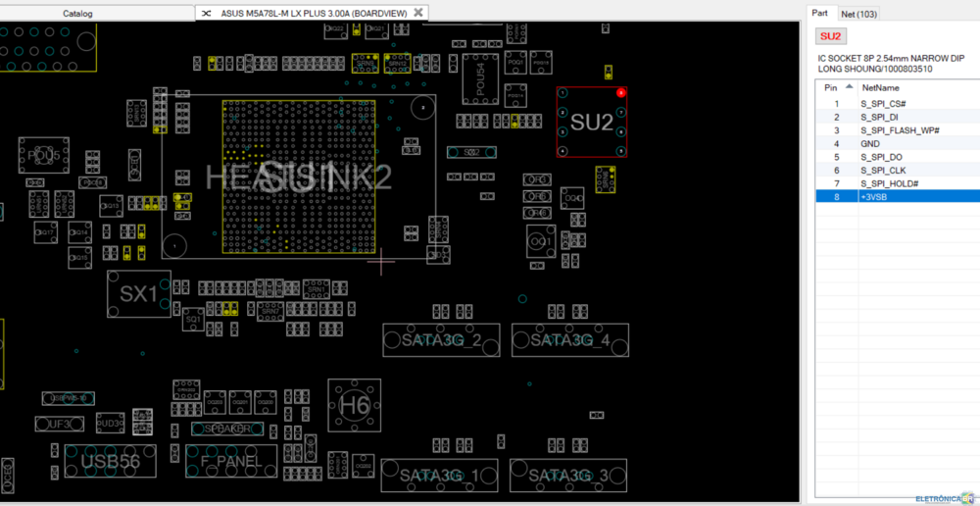Select pin 2 row S_SPI_DI

click(x=898, y=117)
